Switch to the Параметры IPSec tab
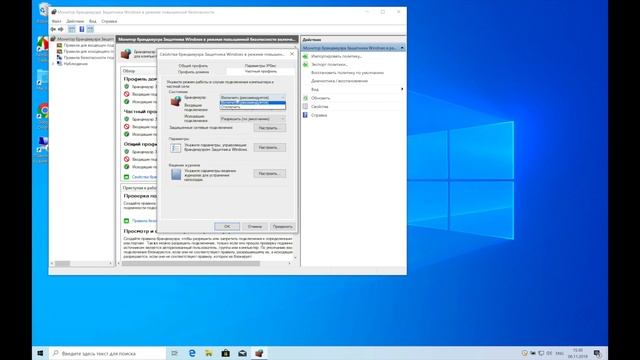The height and width of the screenshot is (360, 640). coord(260,66)
